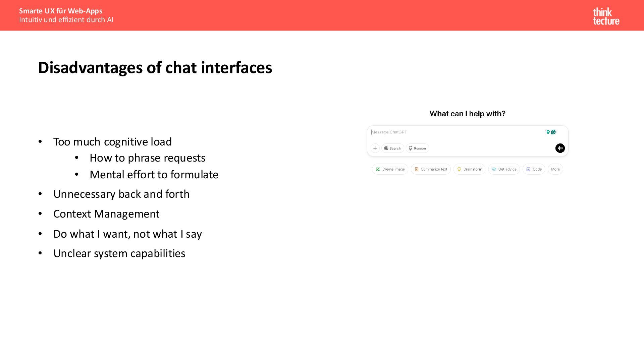Click the Code suggestion chip
This screenshot has width=644, height=362.
point(534,169)
